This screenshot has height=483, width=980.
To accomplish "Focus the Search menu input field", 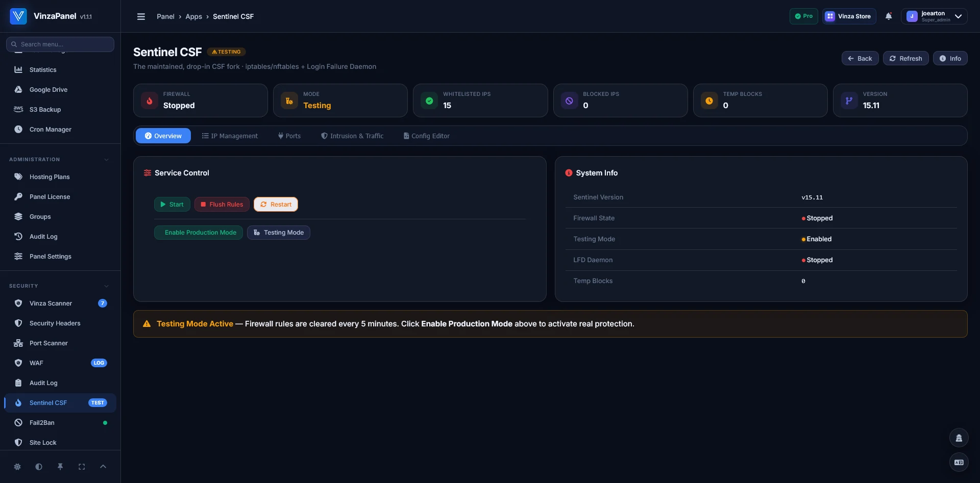I will 60,44.
